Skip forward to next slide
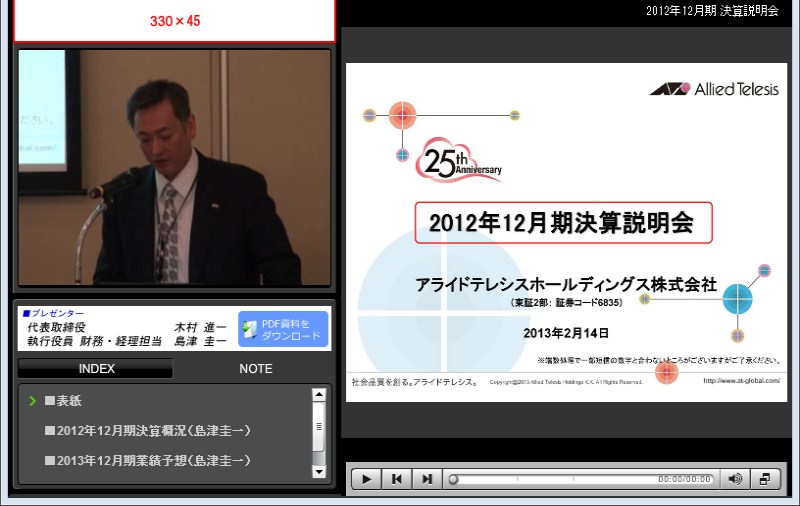Viewport: 800px width, 506px height. 427,479
